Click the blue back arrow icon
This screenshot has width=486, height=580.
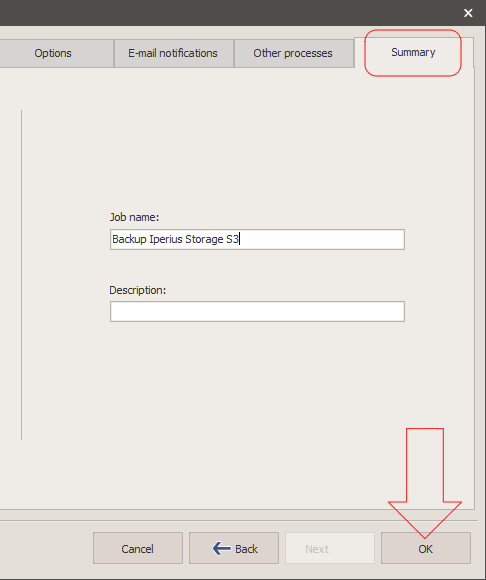pos(222,548)
